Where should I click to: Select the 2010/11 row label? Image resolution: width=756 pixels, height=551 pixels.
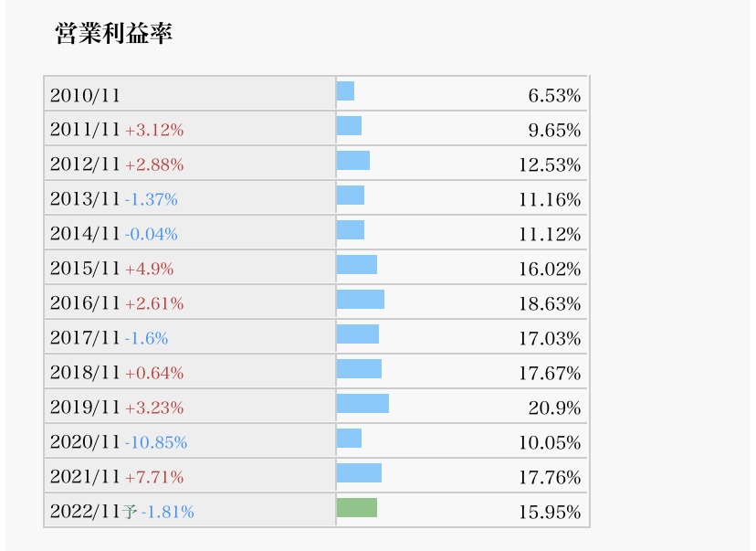85,95
